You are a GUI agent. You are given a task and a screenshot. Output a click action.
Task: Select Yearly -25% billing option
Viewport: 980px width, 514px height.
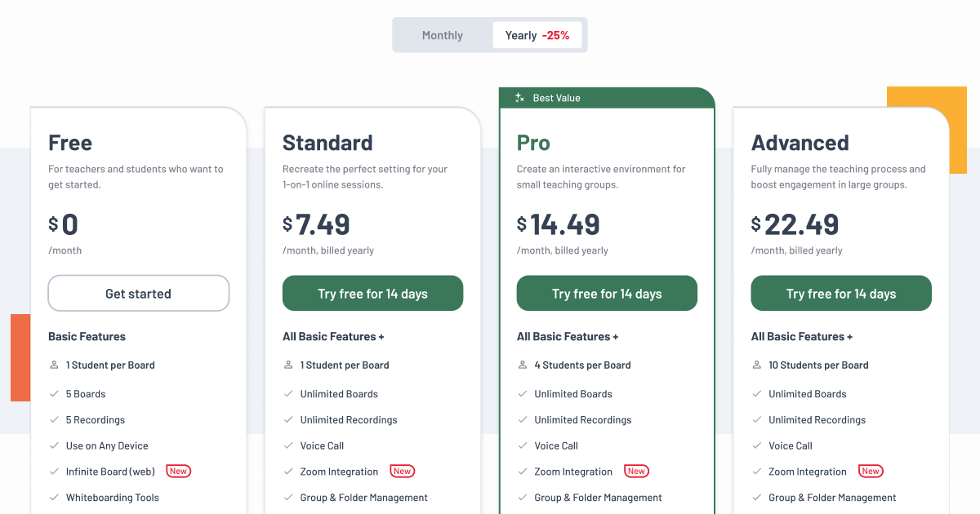pos(537,35)
